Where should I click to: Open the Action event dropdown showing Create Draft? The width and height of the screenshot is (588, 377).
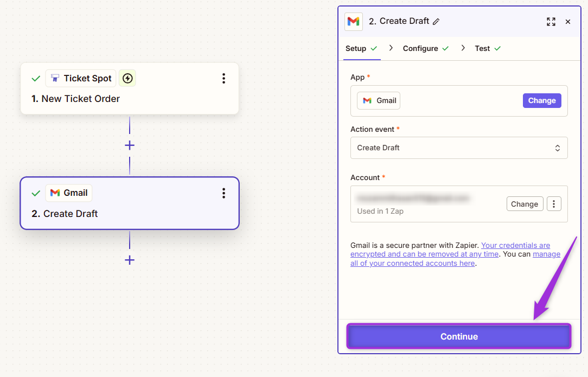459,148
